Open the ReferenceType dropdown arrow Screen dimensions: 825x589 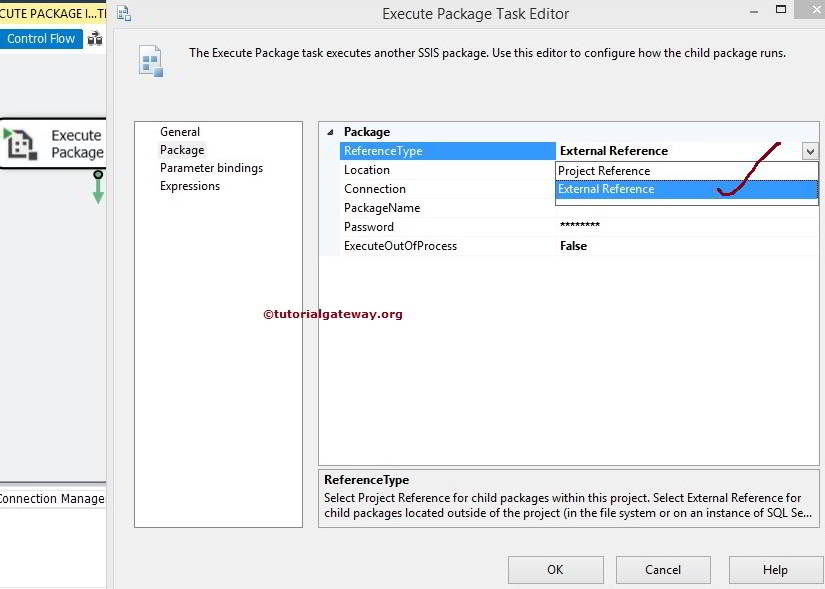811,150
